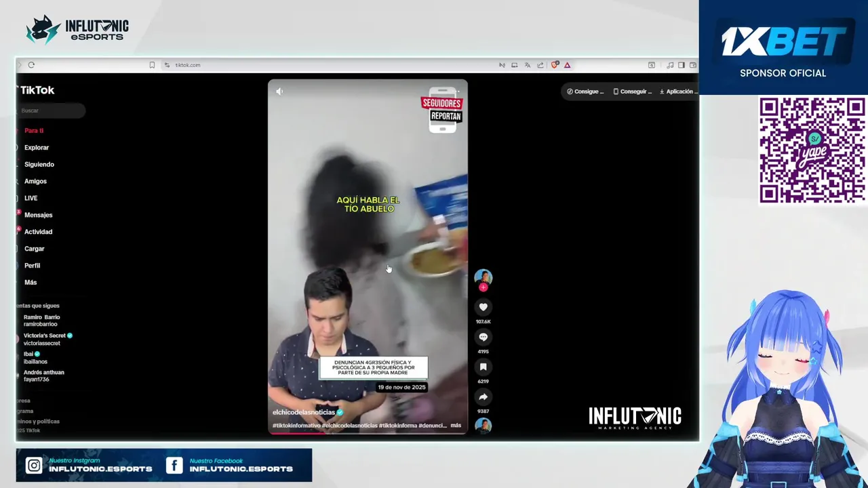This screenshot has height=488, width=868.
Task: Open the music note icon in browser toolbar
Action: (670, 65)
